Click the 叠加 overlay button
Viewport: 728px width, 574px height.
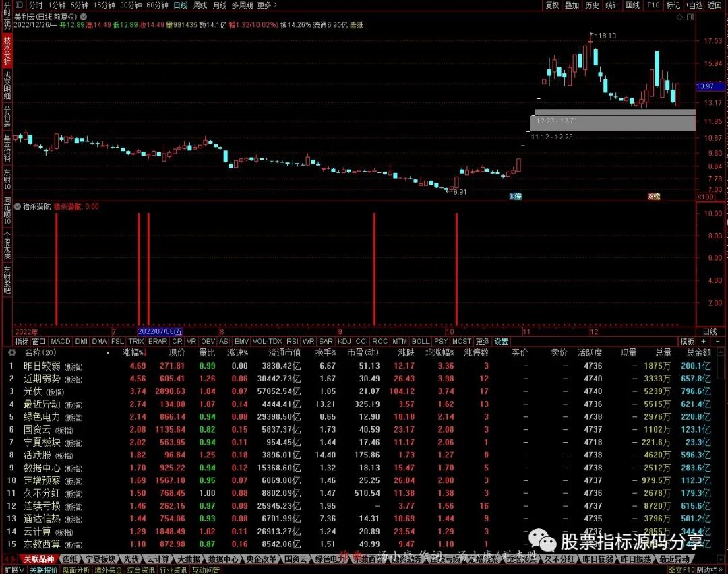pos(572,5)
